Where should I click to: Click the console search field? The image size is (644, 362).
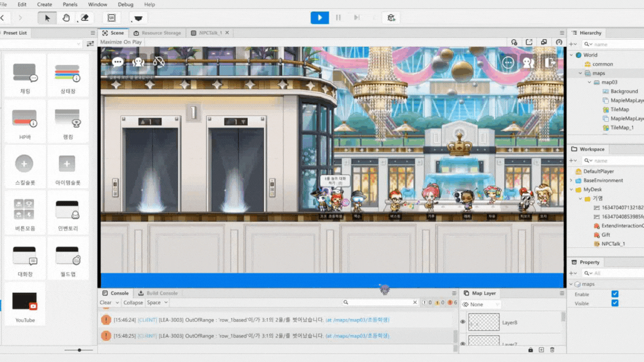coord(380,302)
